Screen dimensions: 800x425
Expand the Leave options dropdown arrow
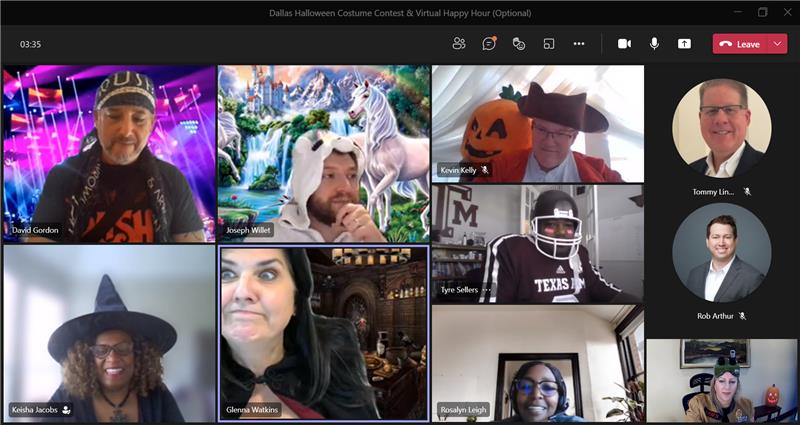click(778, 44)
